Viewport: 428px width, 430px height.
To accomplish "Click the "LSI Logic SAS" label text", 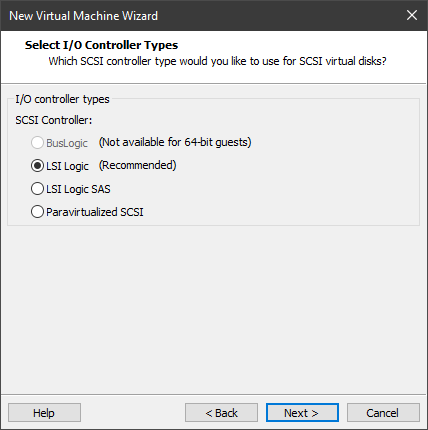I will (x=78, y=189).
